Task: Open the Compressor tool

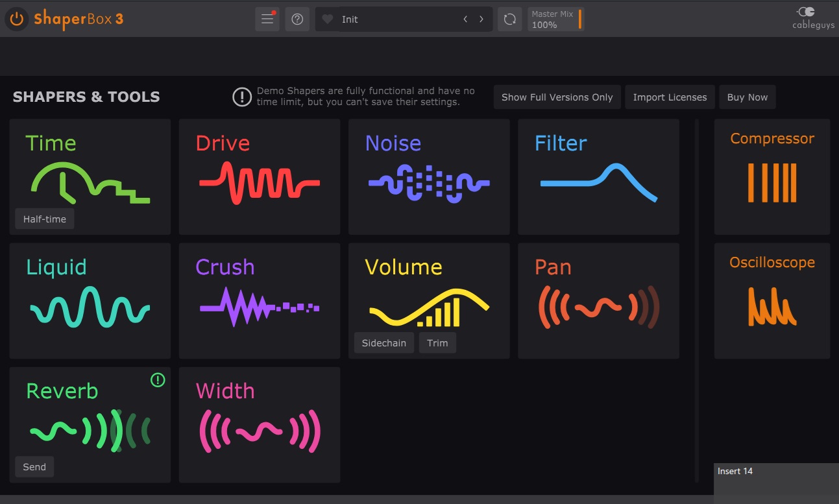Action: click(772, 176)
